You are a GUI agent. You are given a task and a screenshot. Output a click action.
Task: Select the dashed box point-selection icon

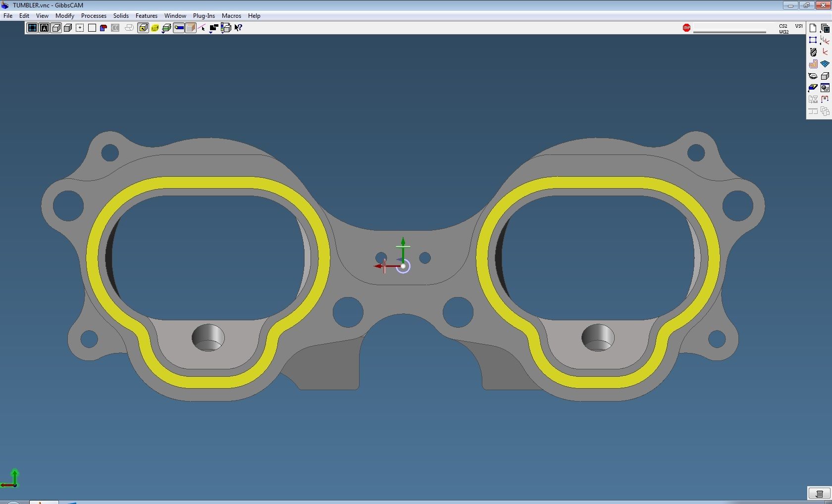point(80,28)
